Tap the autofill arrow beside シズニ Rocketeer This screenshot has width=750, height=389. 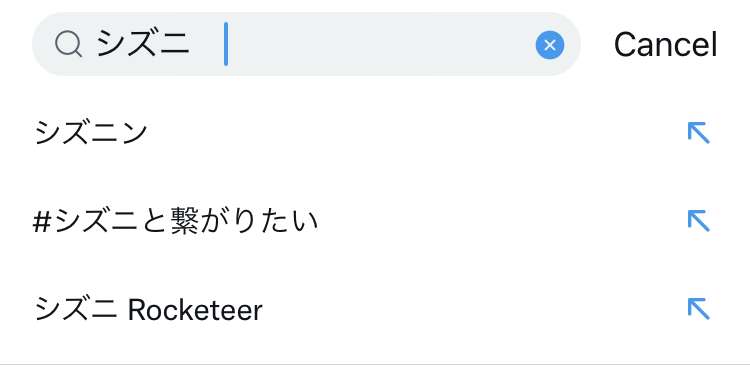point(698,309)
